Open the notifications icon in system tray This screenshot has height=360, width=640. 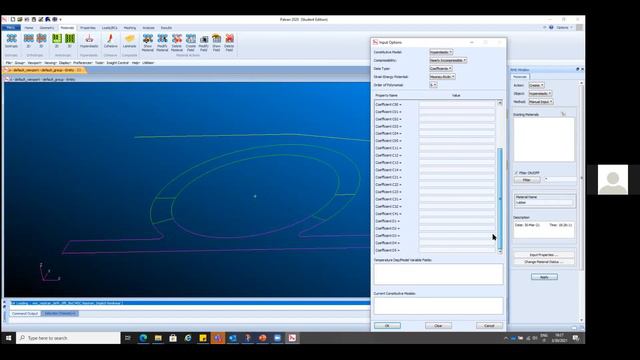pos(576,338)
